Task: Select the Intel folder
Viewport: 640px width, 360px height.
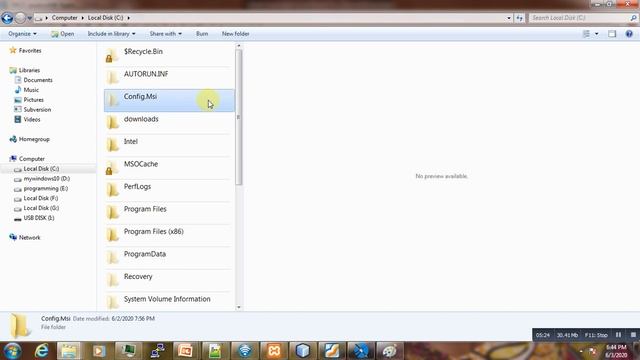Action: [169, 145]
